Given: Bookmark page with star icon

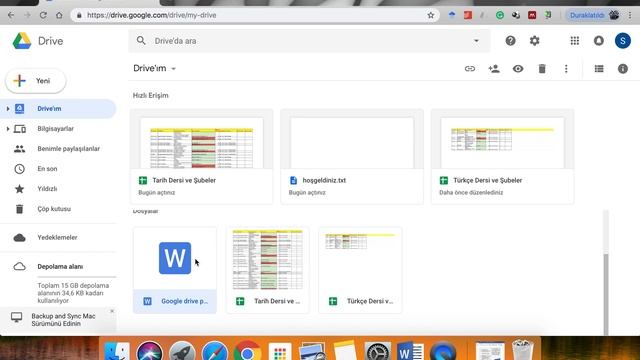Looking at the screenshot, I should click(431, 15).
